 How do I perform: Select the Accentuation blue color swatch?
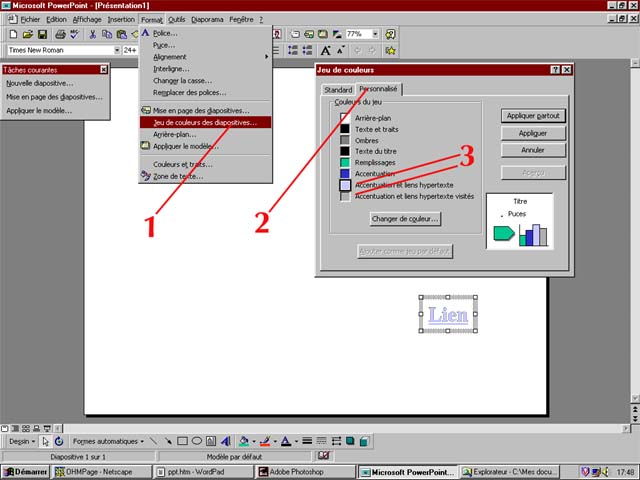tap(345, 173)
